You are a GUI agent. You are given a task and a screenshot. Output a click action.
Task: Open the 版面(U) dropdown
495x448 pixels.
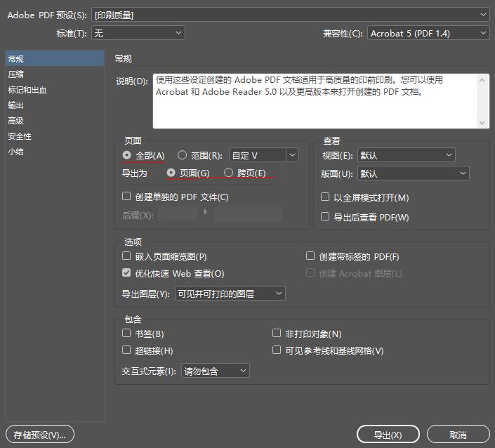click(x=414, y=173)
